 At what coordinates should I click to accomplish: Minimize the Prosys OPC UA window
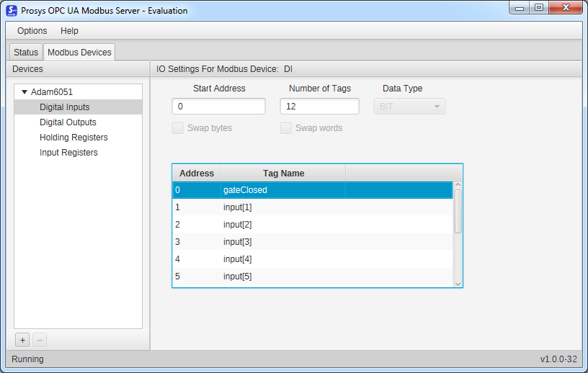click(x=520, y=8)
